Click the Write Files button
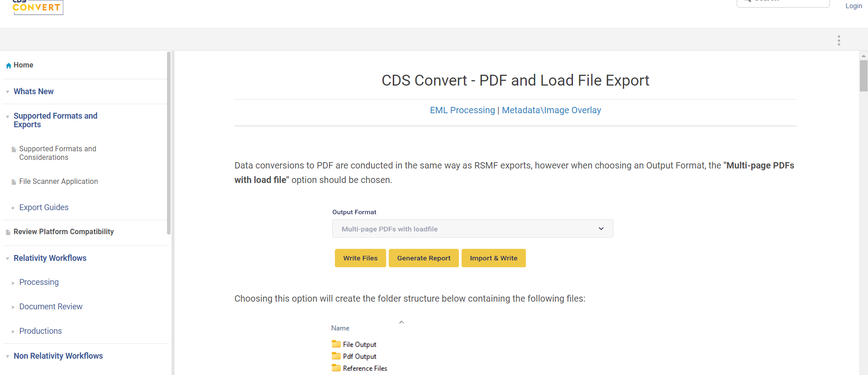Screen dimensions: 868x375 tap(360, 258)
